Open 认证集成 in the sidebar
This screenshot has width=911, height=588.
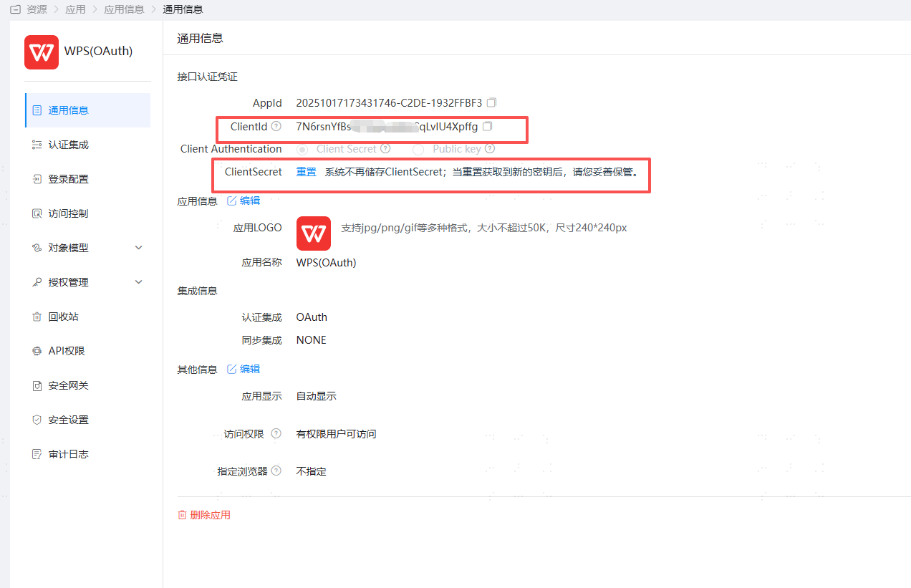68,145
